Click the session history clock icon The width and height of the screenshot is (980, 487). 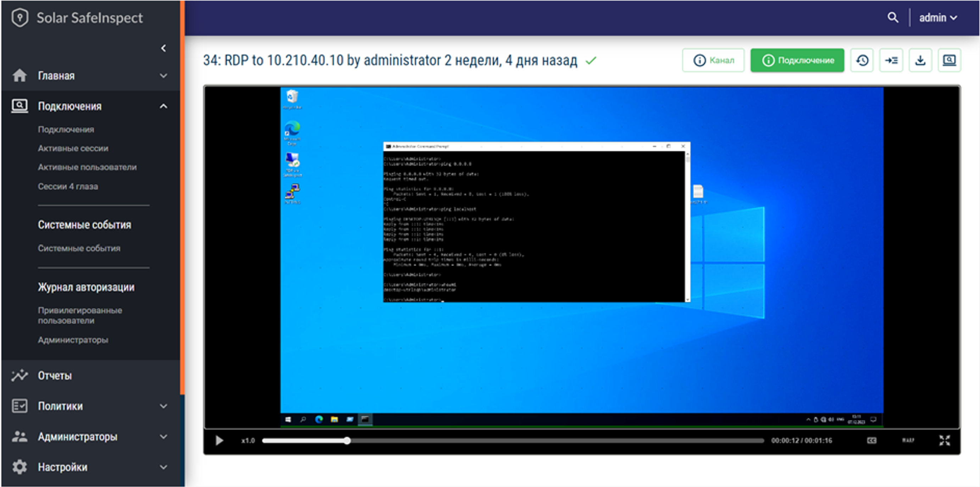point(862,60)
